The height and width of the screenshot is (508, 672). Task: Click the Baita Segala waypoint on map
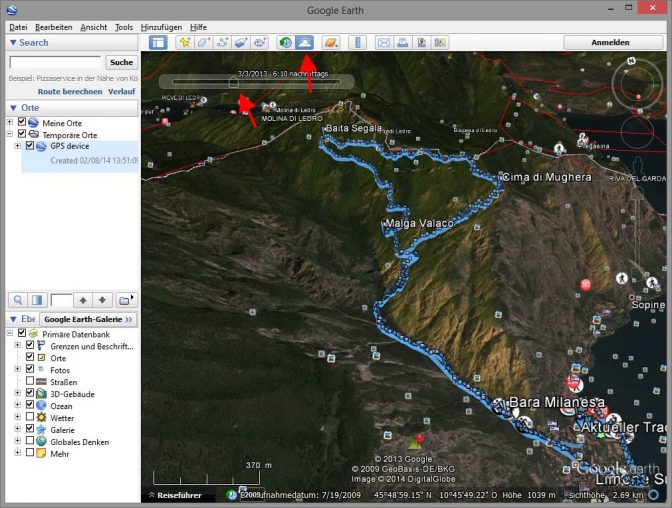(354, 128)
